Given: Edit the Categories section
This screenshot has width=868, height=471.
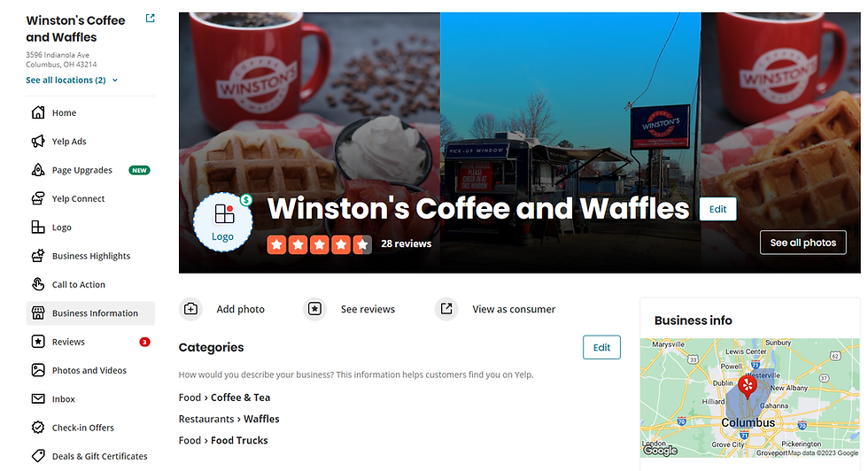Looking at the screenshot, I should tap(601, 348).
